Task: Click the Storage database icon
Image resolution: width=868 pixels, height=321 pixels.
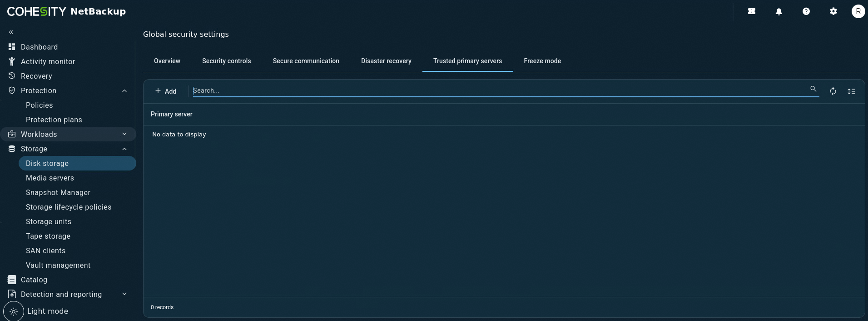Action: click(x=12, y=149)
